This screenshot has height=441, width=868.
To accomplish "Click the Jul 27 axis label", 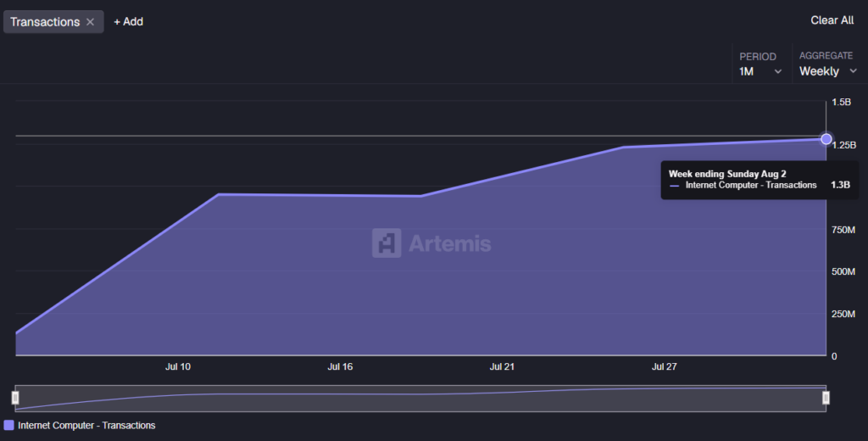I will pos(665,366).
